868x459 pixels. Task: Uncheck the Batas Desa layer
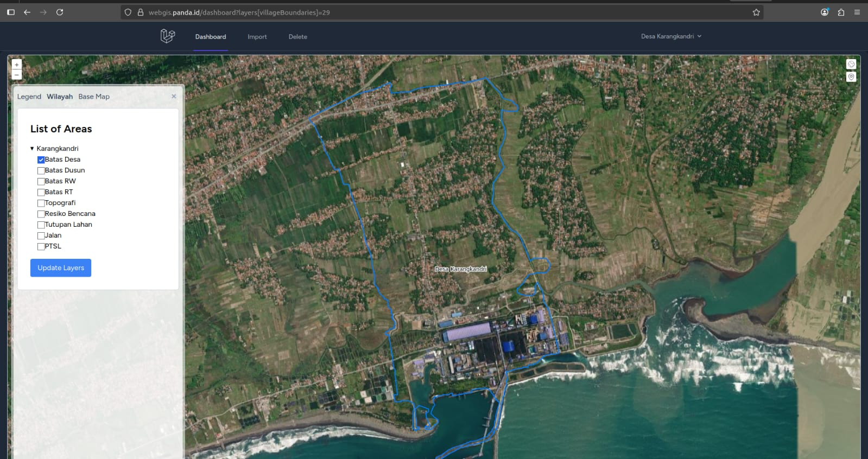[41, 160]
